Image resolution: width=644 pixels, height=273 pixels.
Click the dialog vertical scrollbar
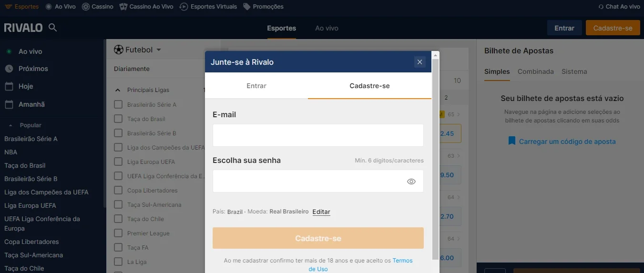tap(435, 160)
